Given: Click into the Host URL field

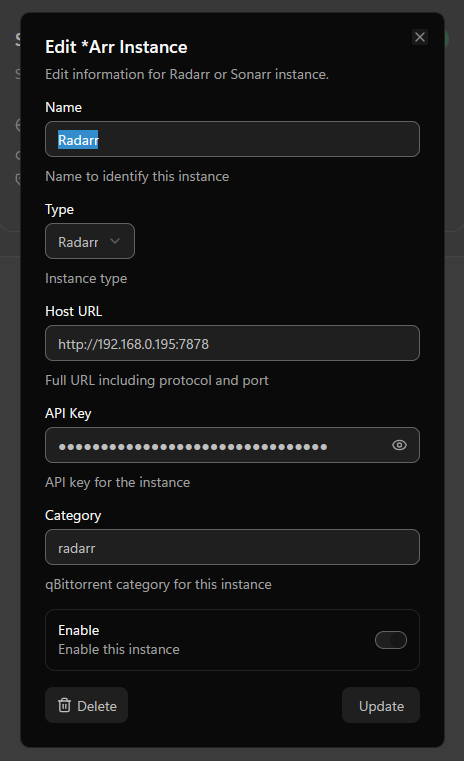Looking at the screenshot, I should tap(232, 343).
